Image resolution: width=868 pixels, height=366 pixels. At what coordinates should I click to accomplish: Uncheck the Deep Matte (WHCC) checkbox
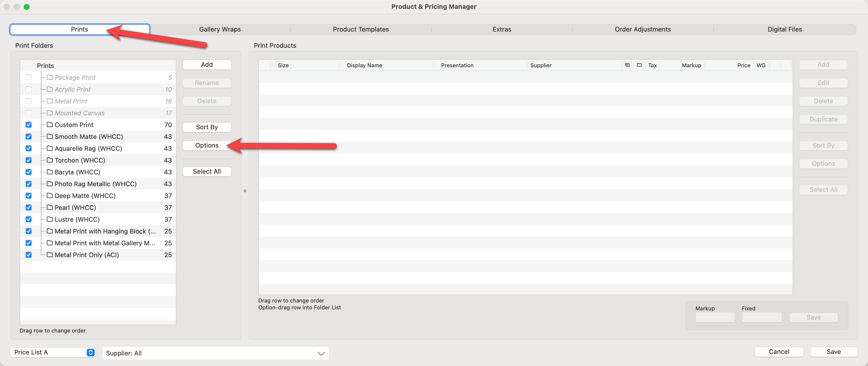[29, 196]
